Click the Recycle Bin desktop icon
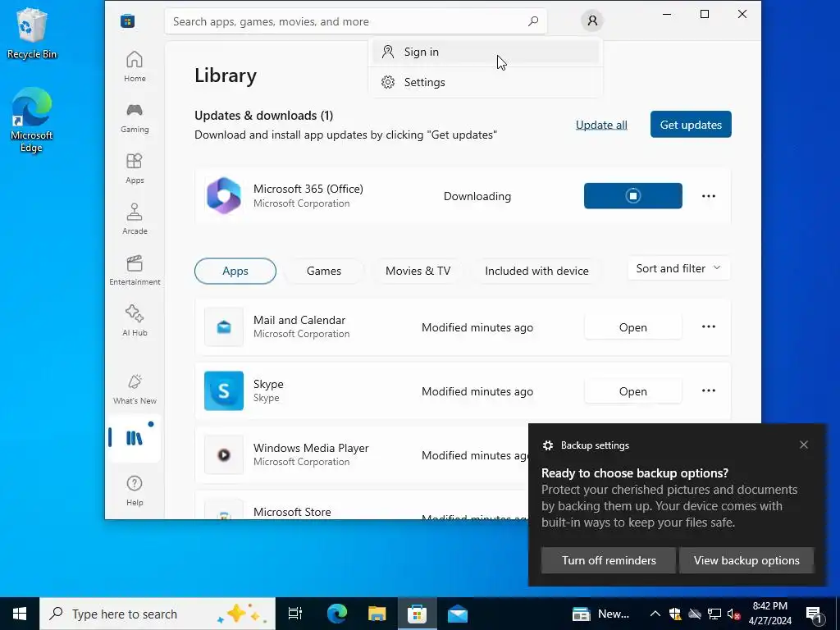Image resolution: width=840 pixels, height=630 pixels. [32, 33]
